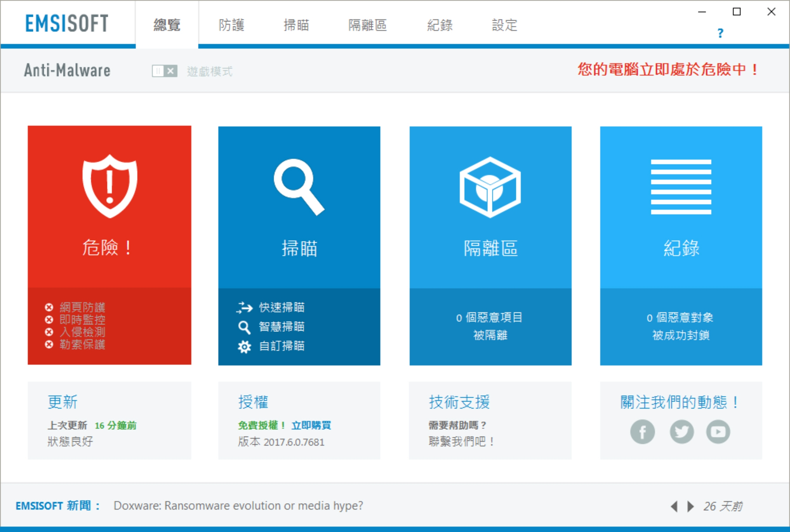This screenshot has width=790, height=532.
Task: Click the 隔離區 tile label
Action: click(490, 248)
